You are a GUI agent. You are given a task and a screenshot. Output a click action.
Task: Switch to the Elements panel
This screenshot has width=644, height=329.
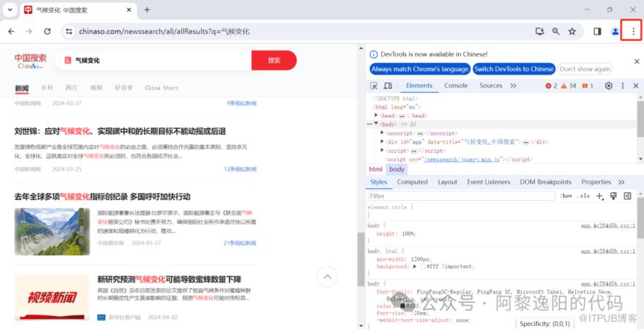click(419, 86)
